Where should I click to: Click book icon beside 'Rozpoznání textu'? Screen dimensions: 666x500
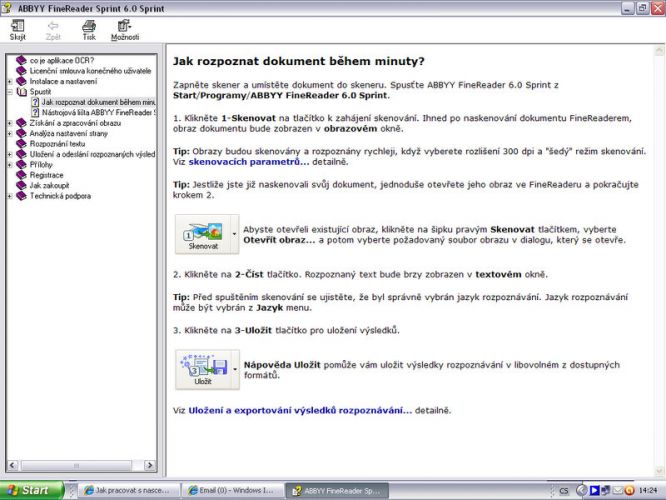click(21, 144)
